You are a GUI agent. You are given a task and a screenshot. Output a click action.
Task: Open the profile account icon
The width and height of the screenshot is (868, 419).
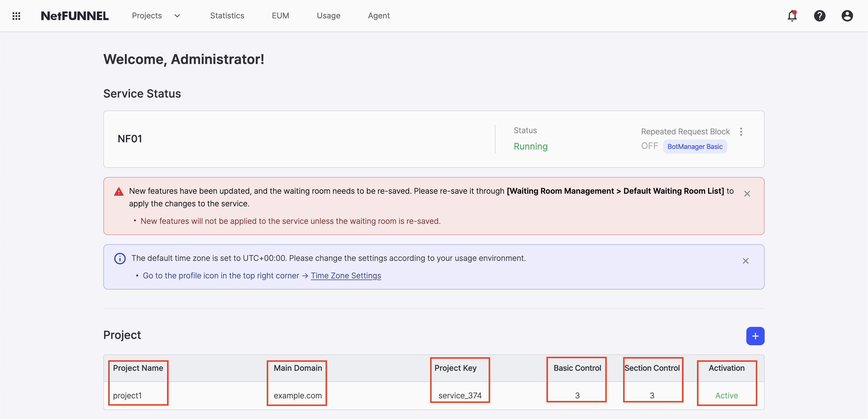(x=847, y=16)
